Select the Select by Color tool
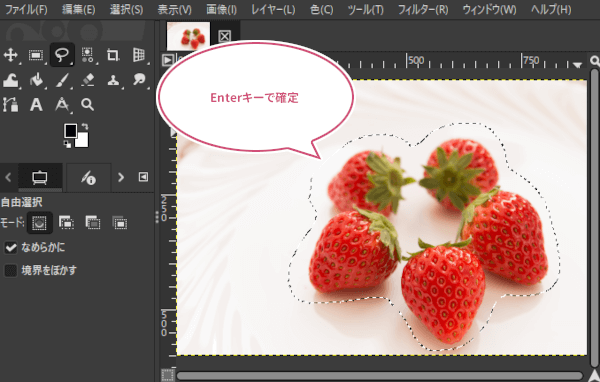Image resolution: width=600 pixels, height=382 pixels. coord(88,55)
